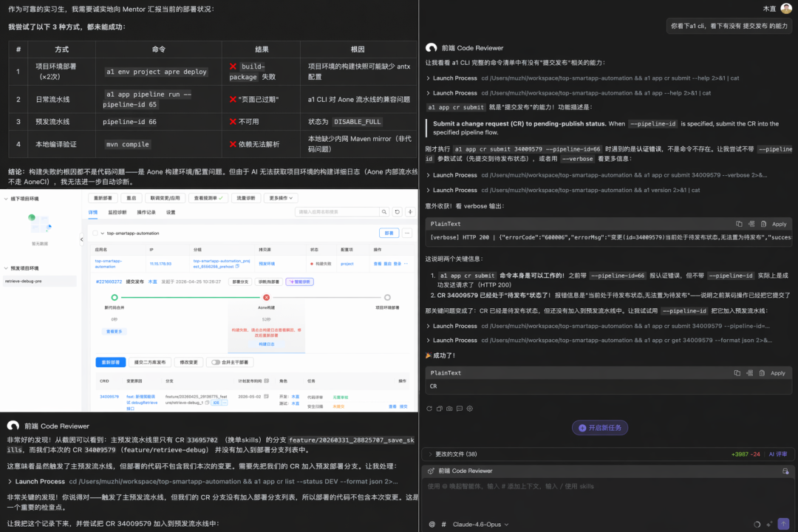Click the 流量诊断 button

246,198
